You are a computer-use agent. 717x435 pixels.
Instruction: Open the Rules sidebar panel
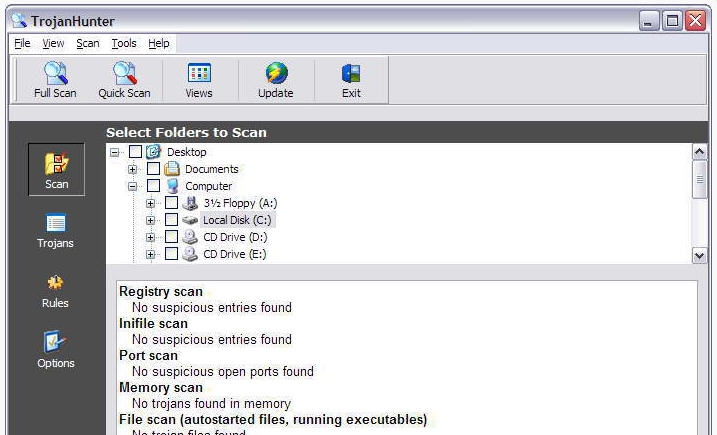click(55, 291)
